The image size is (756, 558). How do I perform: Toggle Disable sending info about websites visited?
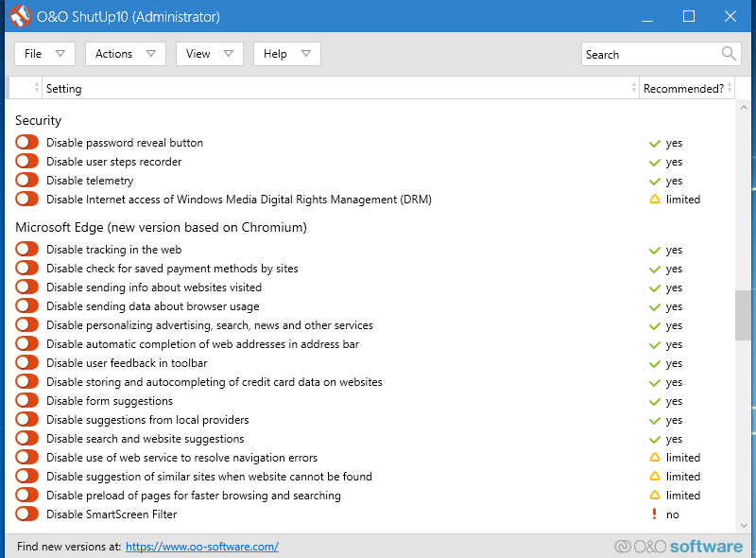[26, 287]
